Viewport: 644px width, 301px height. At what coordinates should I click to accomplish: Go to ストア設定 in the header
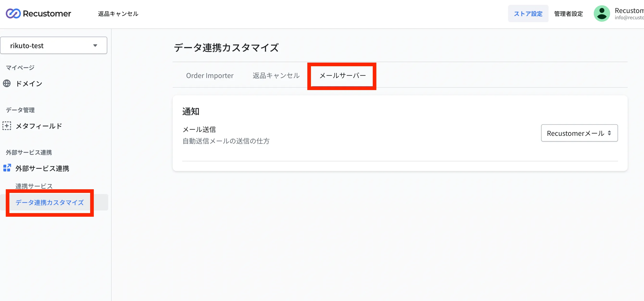click(528, 13)
